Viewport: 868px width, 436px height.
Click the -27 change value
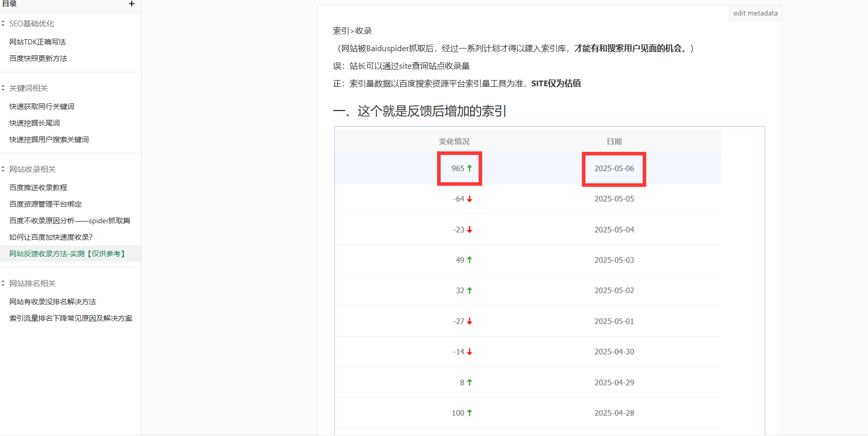point(459,321)
